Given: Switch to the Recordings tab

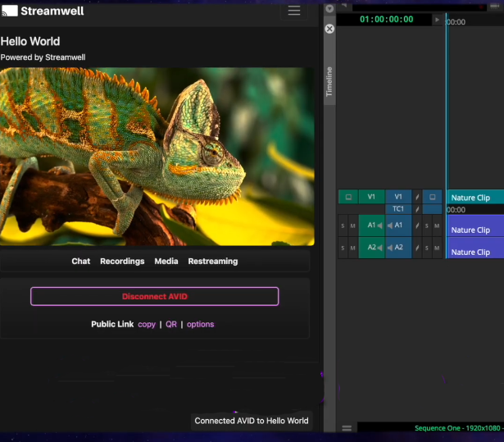Looking at the screenshot, I should click(122, 261).
